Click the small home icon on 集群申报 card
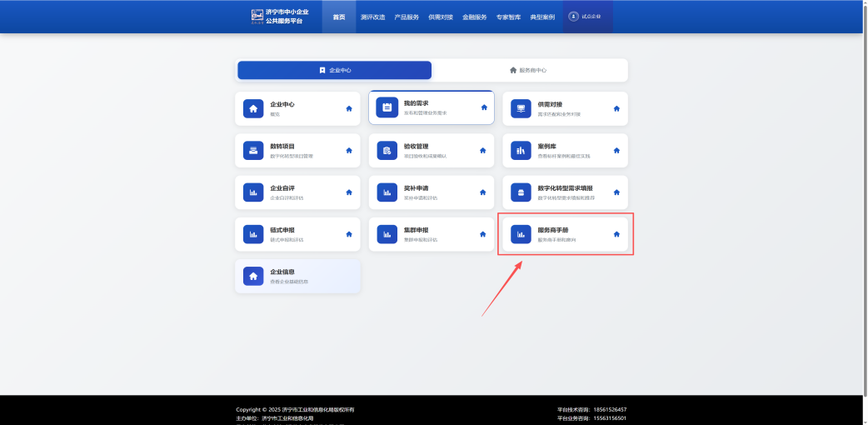 tap(482, 234)
